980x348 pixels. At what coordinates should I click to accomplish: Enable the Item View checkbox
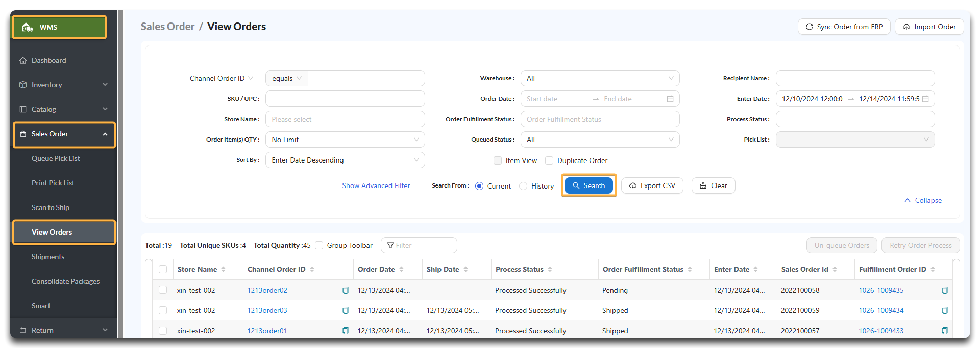click(x=498, y=160)
